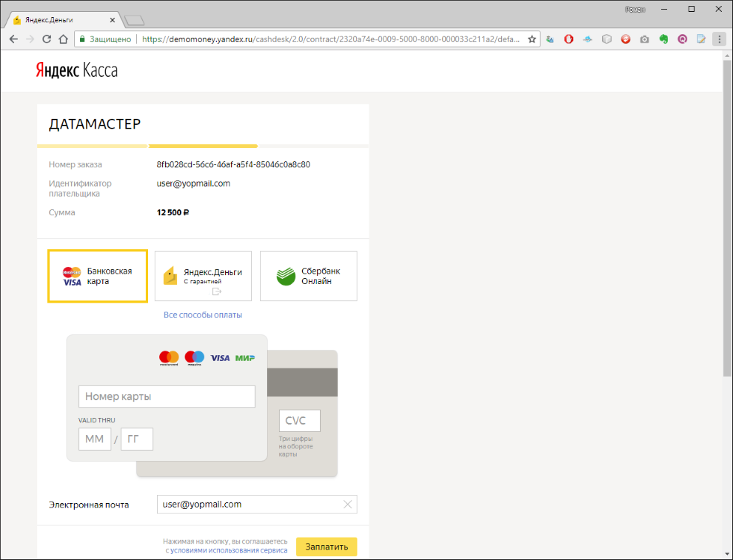Click the ГГ expiry year field
Image resolution: width=733 pixels, height=560 pixels.
click(137, 439)
